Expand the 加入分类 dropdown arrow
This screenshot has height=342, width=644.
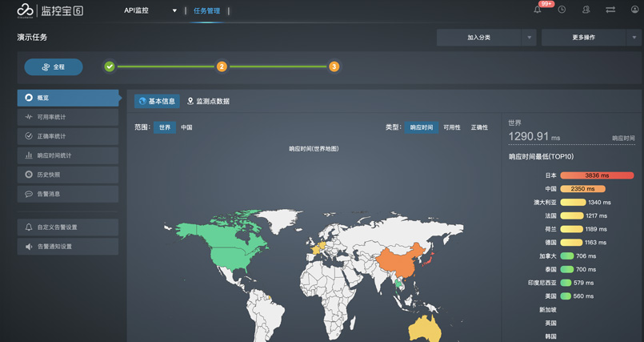point(529,38)
